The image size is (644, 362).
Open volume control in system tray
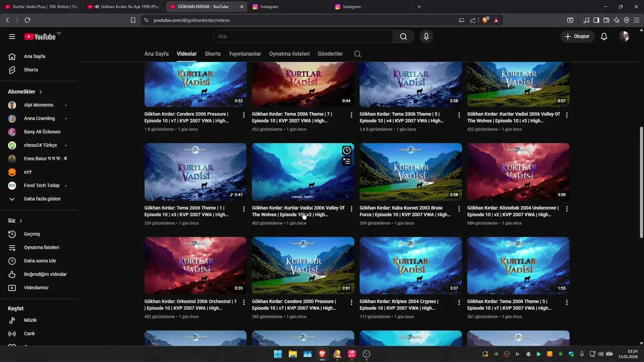(x=601, y=354)
